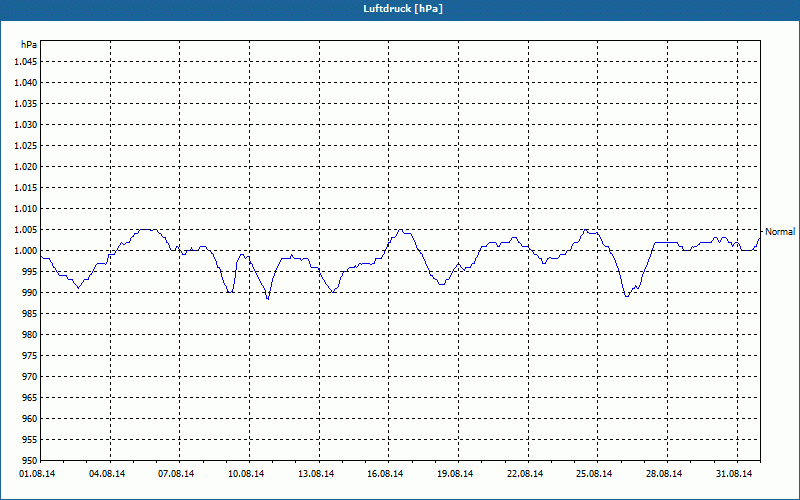Viewport: 800px width, 500px height.
Task: Click the 13.08.14 date label
Action: [316, 474]
